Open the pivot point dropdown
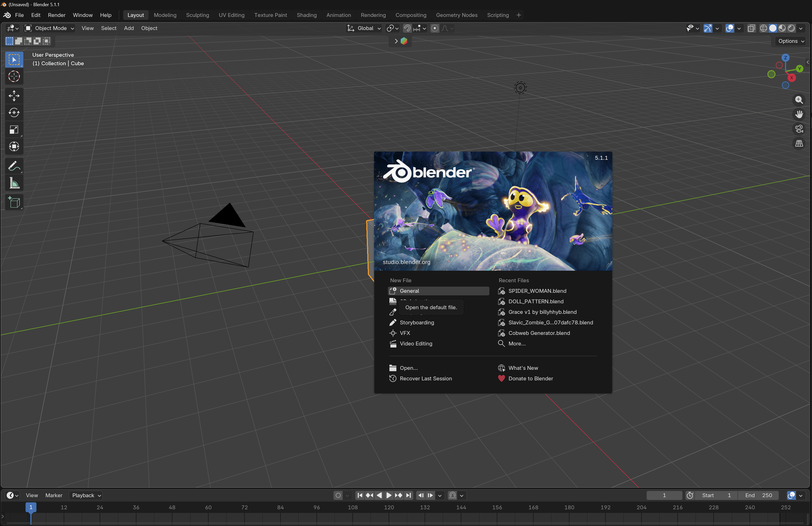This screenshot has width=812, height=526. (392, 28)
